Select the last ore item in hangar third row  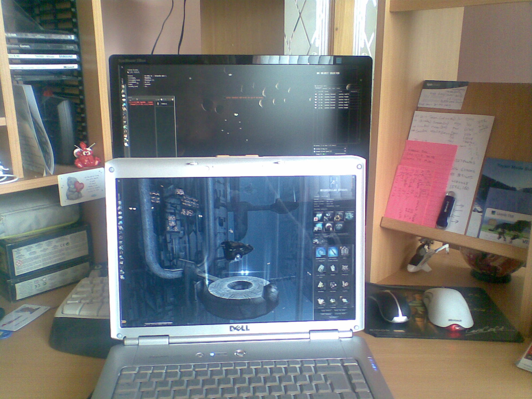pos(345,285)
